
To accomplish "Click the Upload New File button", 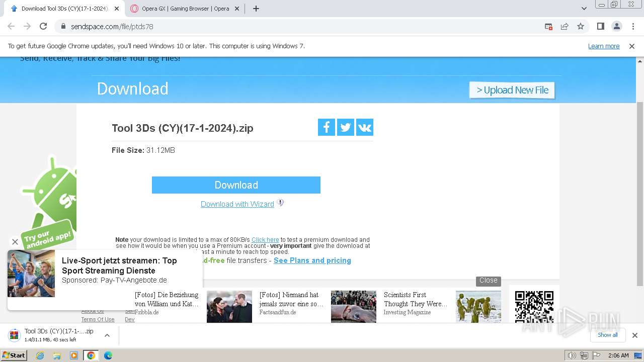I will click(x=512, y=90).
